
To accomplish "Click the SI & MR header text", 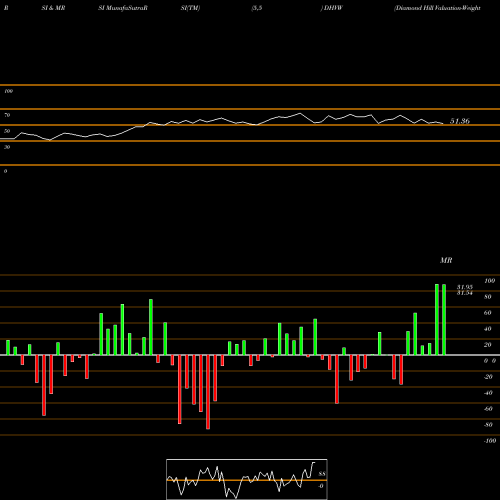I will 53,8.
